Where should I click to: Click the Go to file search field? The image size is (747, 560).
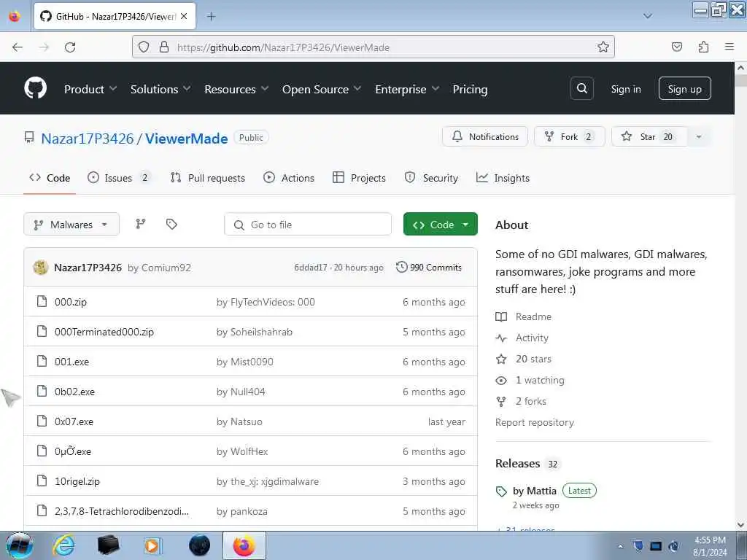click(x=308, y=225)
